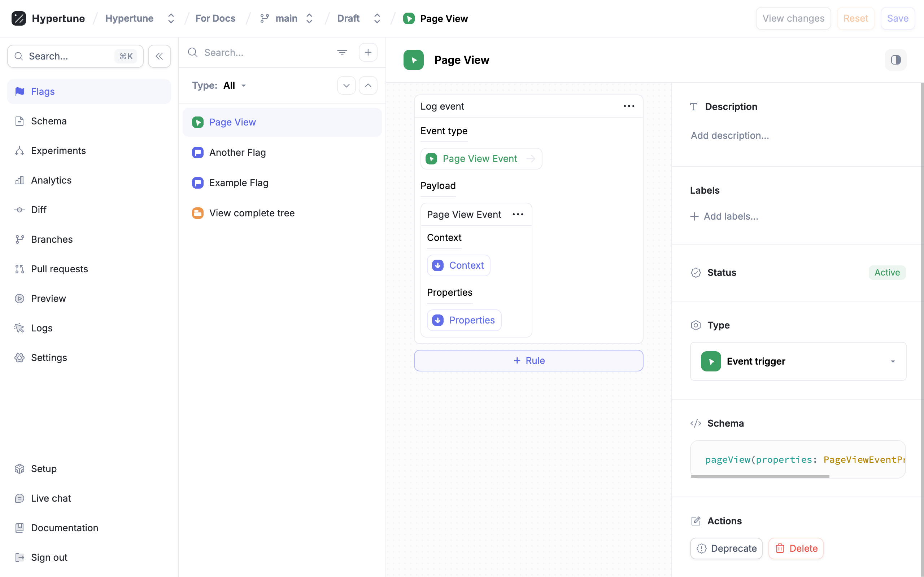The width and height of the screenshot is (924, 577).
Task: Click the Deprecate button
Action: pyautogui.click(x=726, y=549)
